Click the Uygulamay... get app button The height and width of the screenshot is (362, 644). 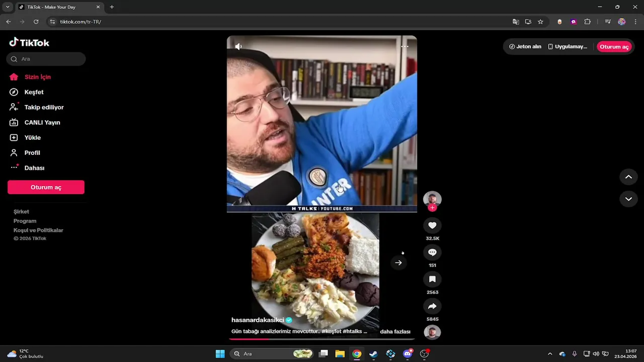(568, 47)
